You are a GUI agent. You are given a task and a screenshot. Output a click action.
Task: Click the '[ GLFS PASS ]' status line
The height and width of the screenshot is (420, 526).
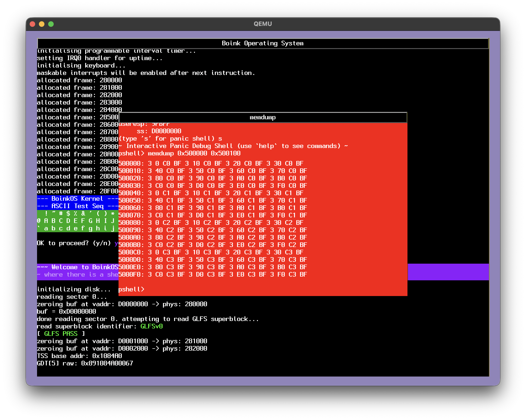(61, 334)
